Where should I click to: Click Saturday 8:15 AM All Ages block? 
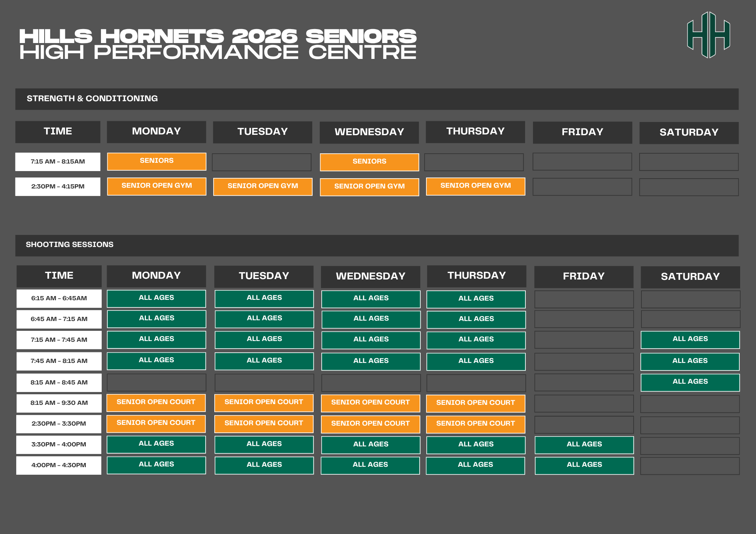[690, 382]
